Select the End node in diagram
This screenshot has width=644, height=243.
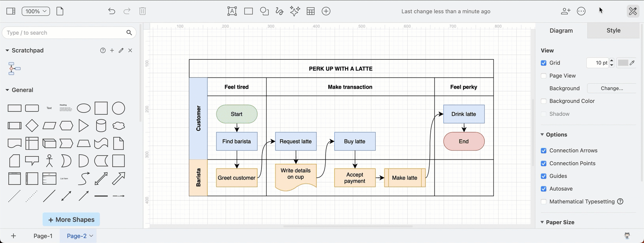(x=464, y=141)
